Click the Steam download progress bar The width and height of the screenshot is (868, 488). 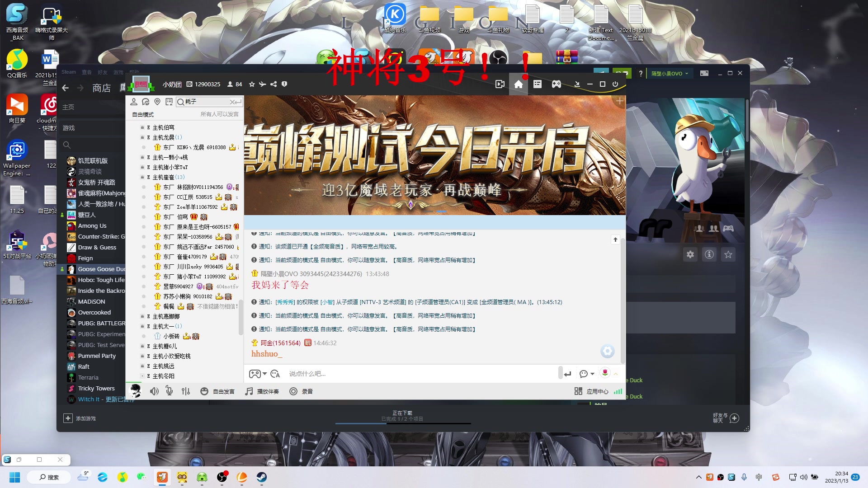tap(403, 423)
